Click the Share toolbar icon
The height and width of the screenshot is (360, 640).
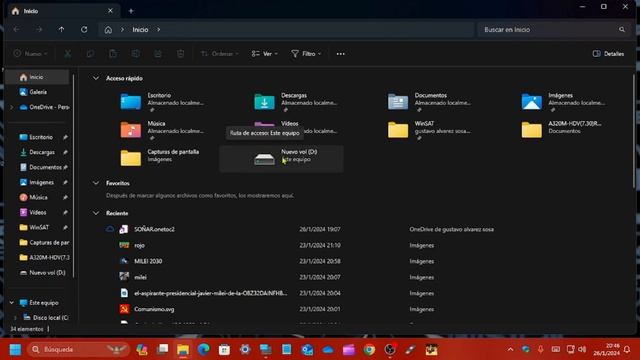tap(158, 53)
